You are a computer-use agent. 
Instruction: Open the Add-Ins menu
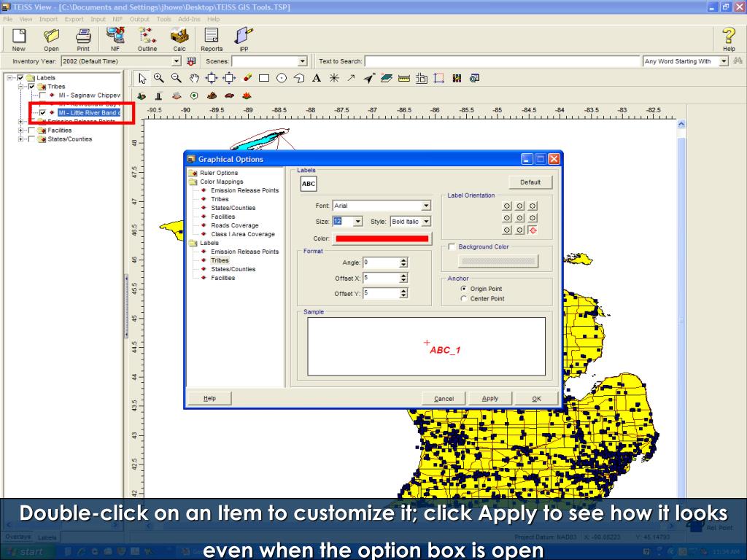189,20
